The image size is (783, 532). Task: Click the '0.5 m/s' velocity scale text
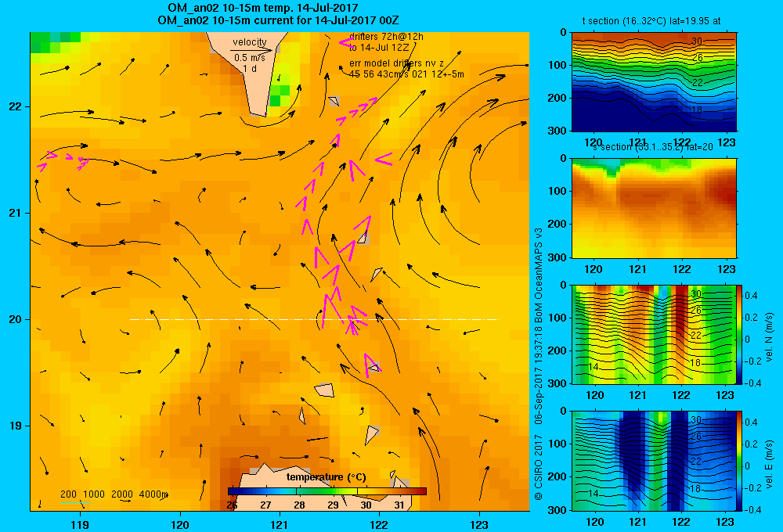[250, 58]
